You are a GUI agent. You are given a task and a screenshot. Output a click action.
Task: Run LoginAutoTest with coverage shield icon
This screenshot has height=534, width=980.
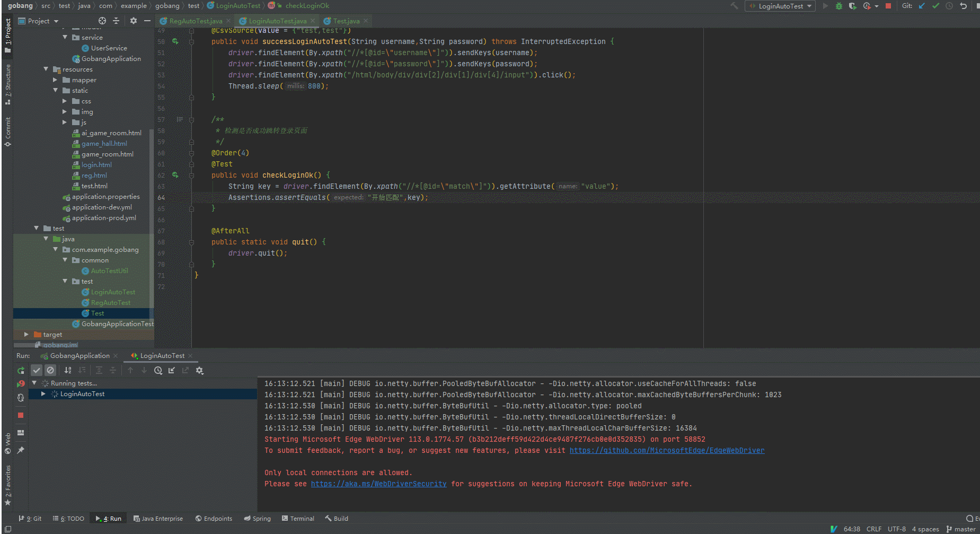pos(852,6)
